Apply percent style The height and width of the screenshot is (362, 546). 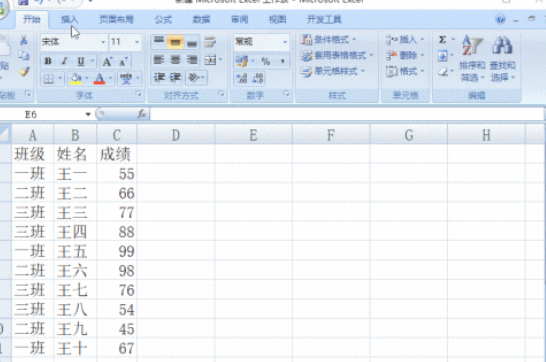click(x=266, y=62)
